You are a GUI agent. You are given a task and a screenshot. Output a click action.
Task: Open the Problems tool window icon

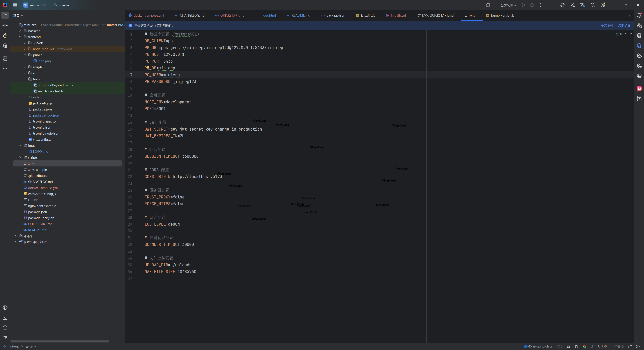pos(5,328)
